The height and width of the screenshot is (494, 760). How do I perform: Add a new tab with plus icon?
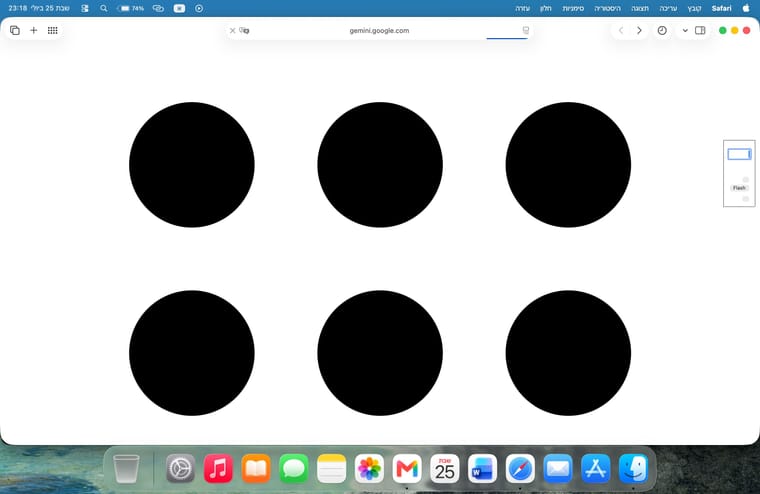pos(33,30)
